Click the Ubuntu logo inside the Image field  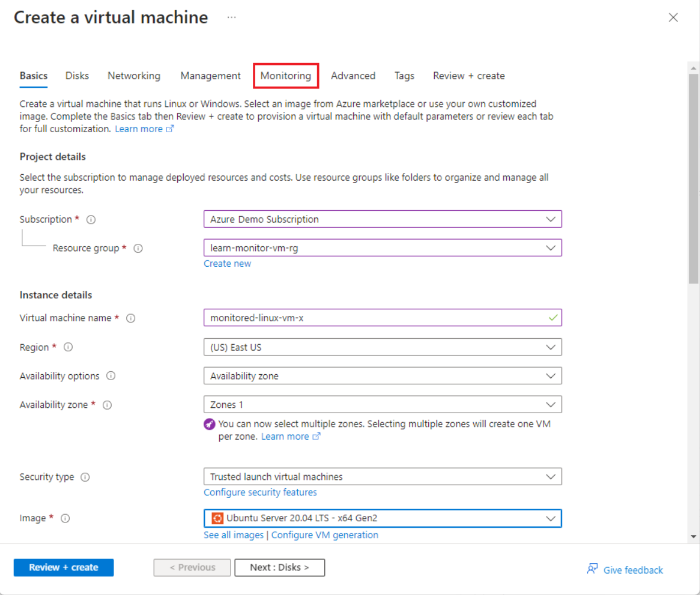click(217, 518)
